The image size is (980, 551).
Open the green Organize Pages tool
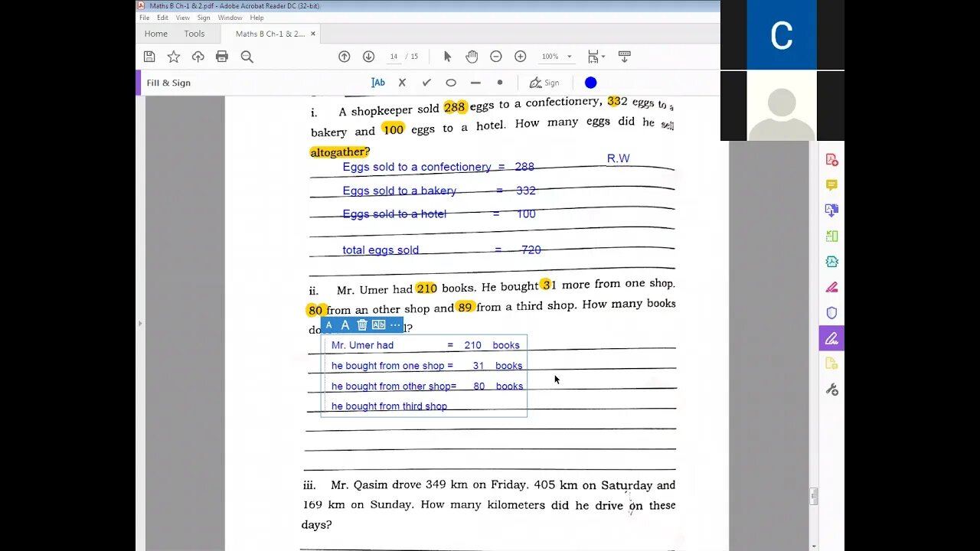(x=831, y=236)
